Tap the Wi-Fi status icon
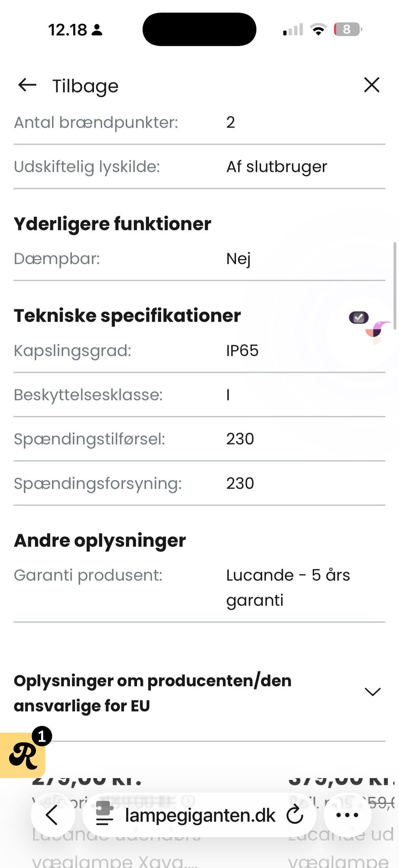The height and width of the screenshot is (868, 399). point(318,30)
